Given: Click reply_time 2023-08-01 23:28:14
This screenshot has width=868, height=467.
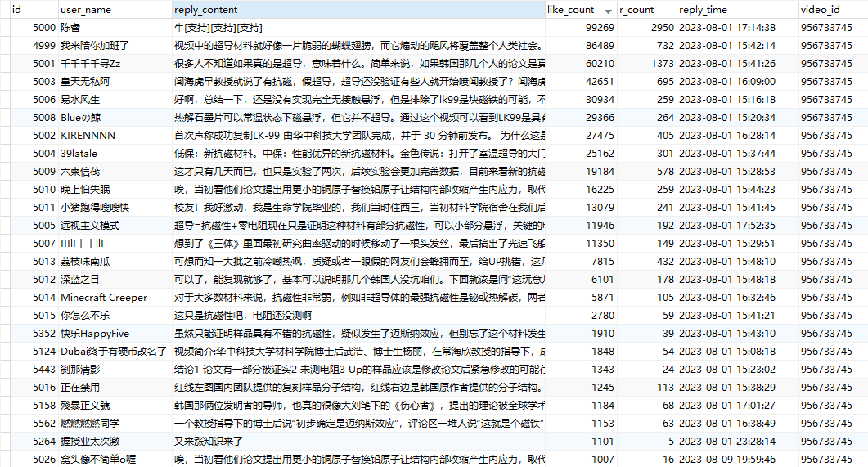Looking at the screenshot, I should pyautogui.click(x=727, y=441).
